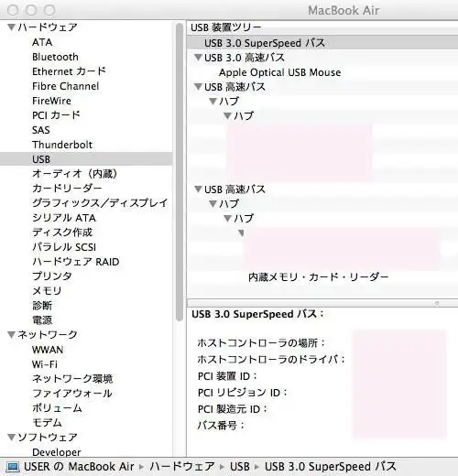Screen dimensions: 458x476
Task: Select Fibre Channel in the sidebar
Action: point(65,86)
